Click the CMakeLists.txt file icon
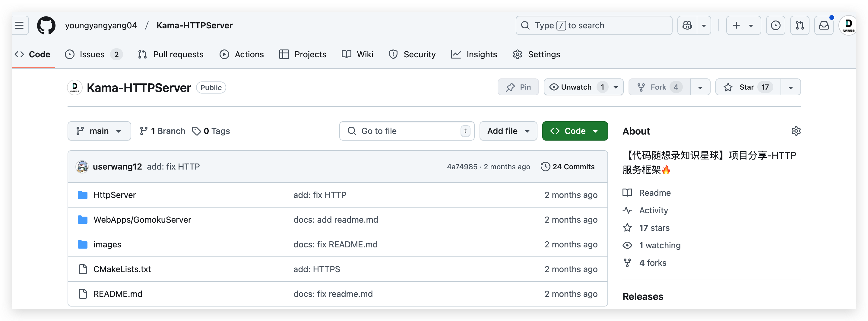The image size is (868, 321). pos(83,269)
